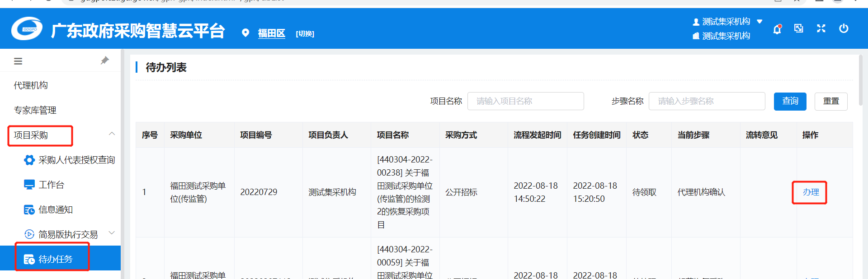Open the 代理机构 menu item

(x=31, y=85)
